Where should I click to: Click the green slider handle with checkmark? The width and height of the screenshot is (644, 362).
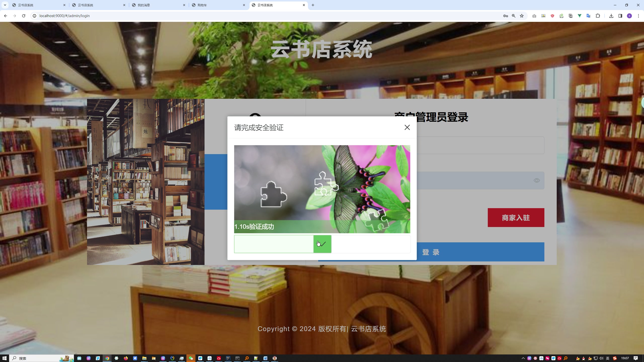click(x=322, y=244)
